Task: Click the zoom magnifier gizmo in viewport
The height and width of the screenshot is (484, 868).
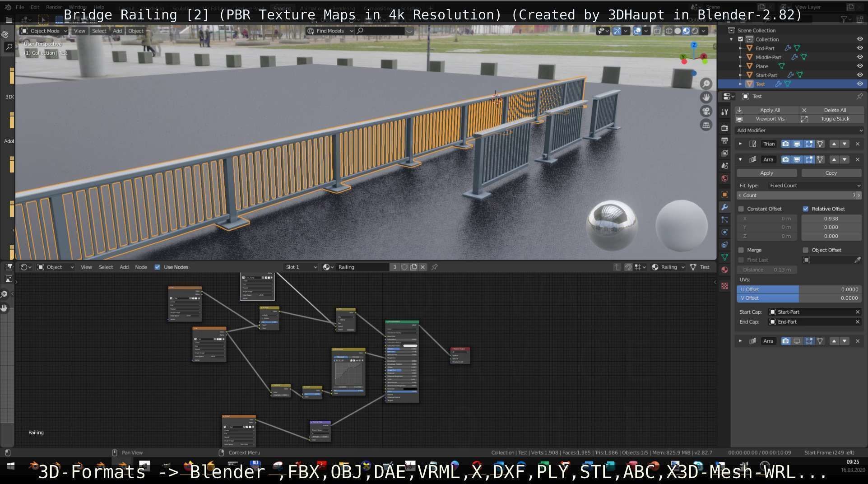Action: pyautogui.click(x=706, y=84)
